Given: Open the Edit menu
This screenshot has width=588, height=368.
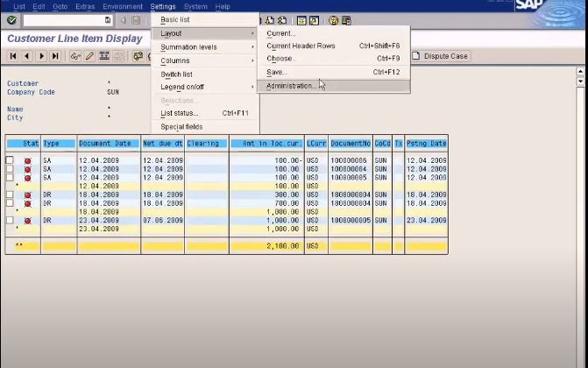Looking at the screenshot, I should click(39, 6).
